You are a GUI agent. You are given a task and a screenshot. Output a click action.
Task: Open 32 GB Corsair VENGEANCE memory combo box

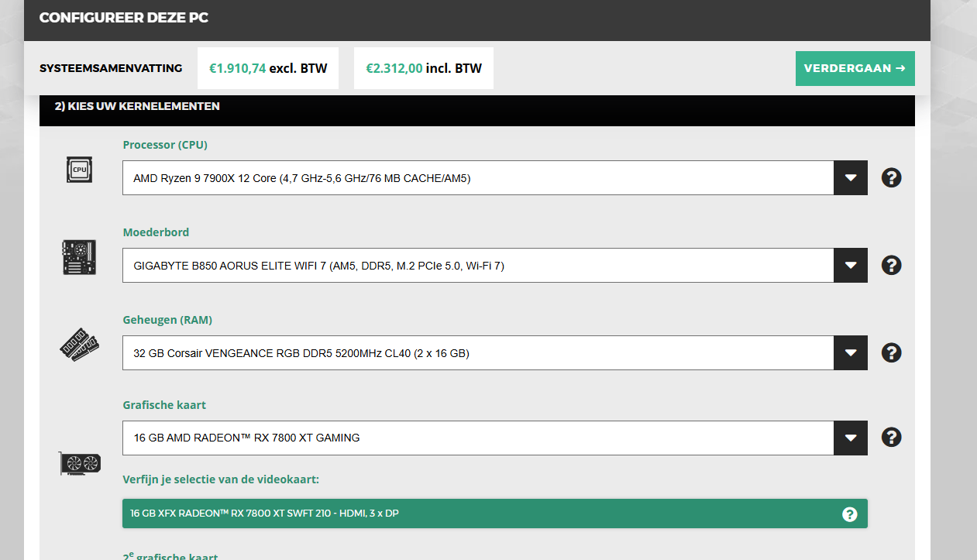[495, 353]
